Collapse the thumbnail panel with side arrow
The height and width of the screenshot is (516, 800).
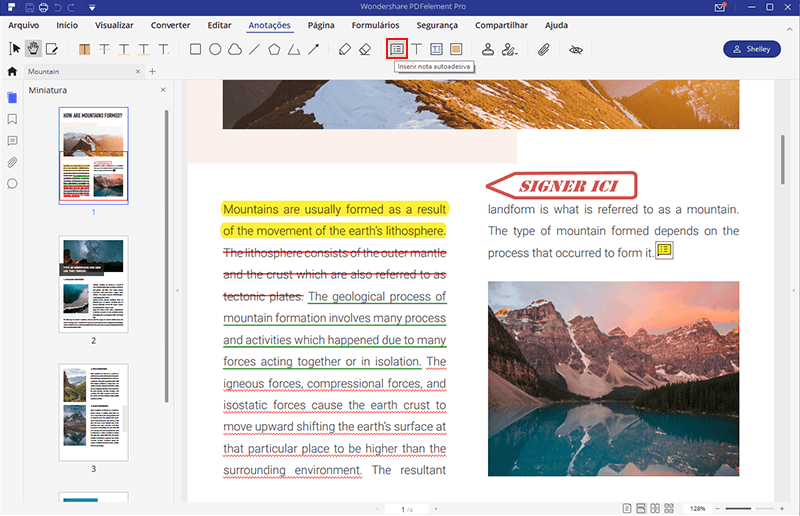point(177,291)
